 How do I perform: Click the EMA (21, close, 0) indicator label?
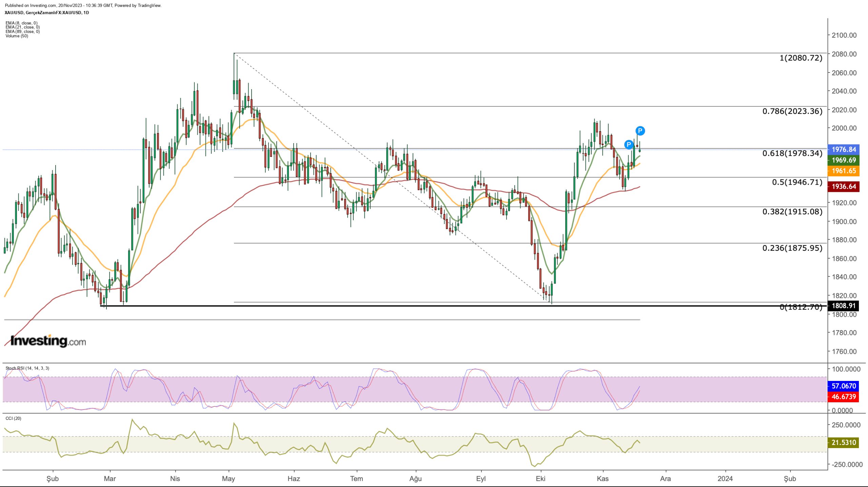point(22,27)
